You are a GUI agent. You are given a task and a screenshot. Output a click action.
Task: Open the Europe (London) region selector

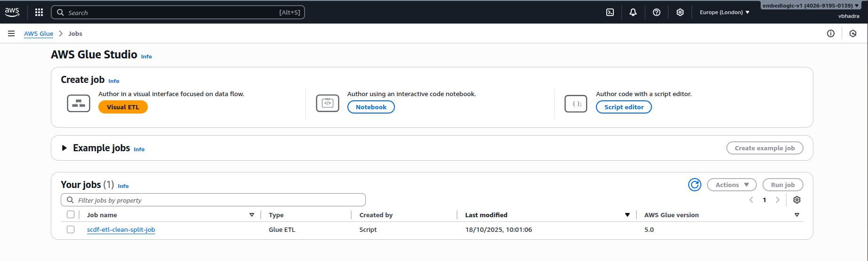click(724, 12)
